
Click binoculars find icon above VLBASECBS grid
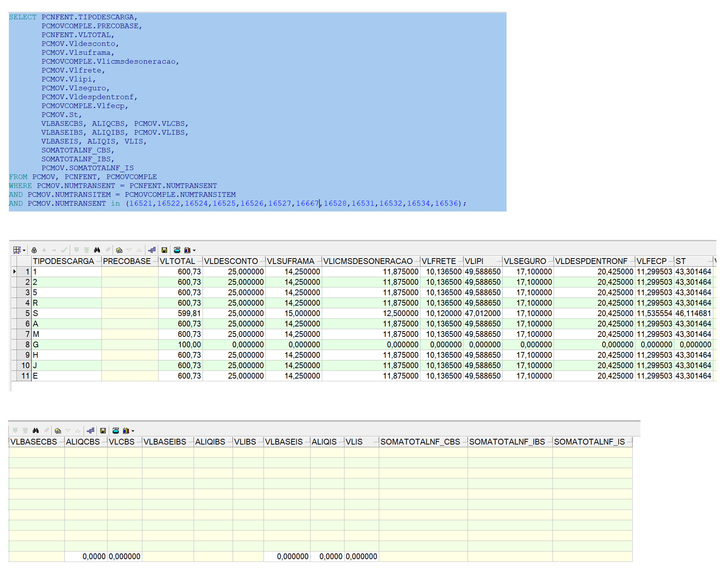pyautogui.click(x=35, y=431)
